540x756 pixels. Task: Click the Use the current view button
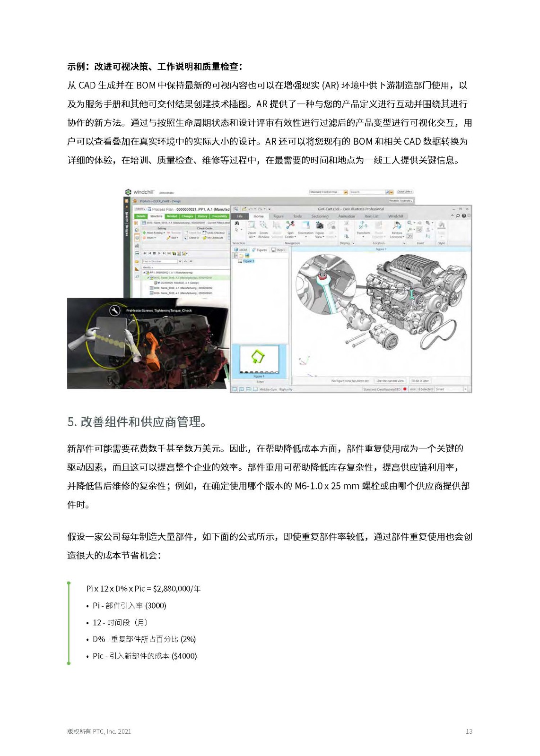pos(390,381)
